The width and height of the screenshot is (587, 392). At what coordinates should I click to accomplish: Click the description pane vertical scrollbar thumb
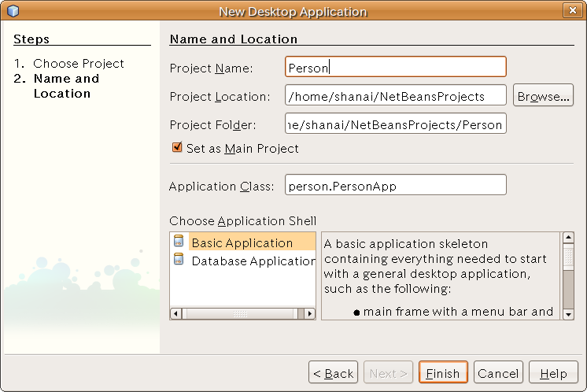568,259
